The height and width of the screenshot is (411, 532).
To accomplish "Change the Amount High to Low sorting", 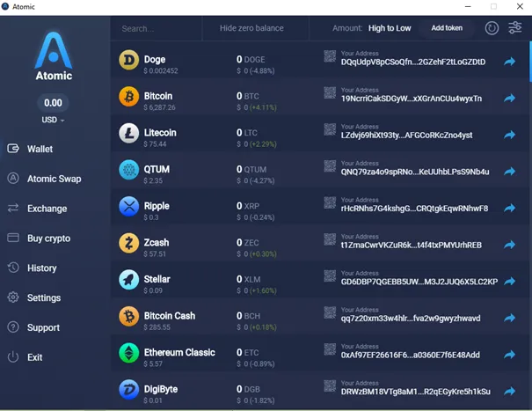I will point(390,28).
